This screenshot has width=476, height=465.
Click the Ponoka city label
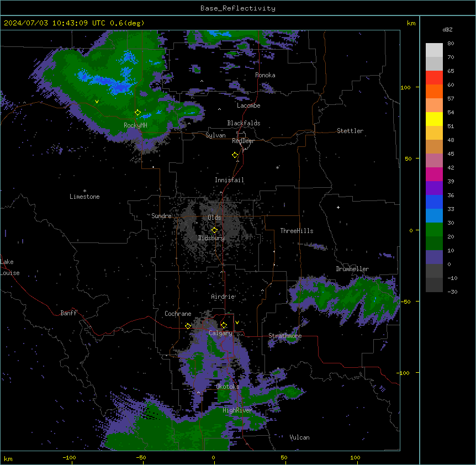click(x=265, y=75)
